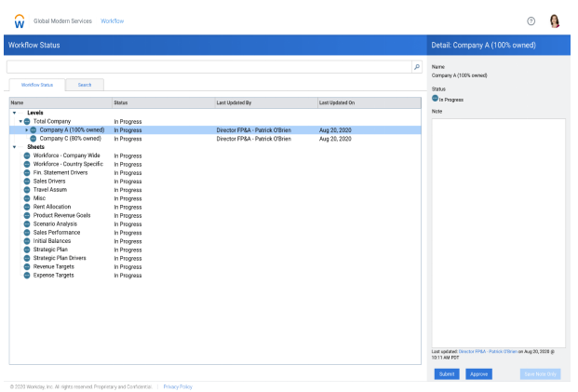Select the Company C (80% owned) row
The width and height of the screenshot is (578, 392).
[215, 139]
